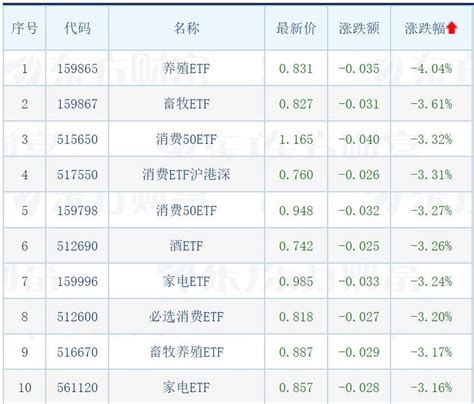Open stock code 515650

[x=77, y=139]
